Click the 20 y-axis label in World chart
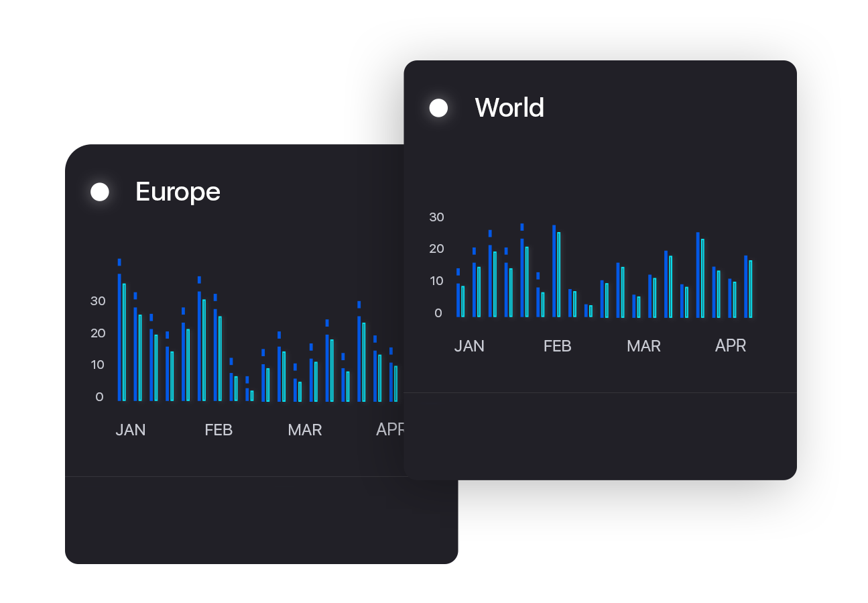 [437, 249]
